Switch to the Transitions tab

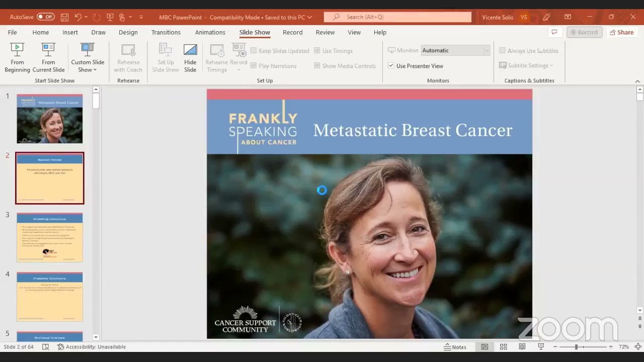pos(166,32)
